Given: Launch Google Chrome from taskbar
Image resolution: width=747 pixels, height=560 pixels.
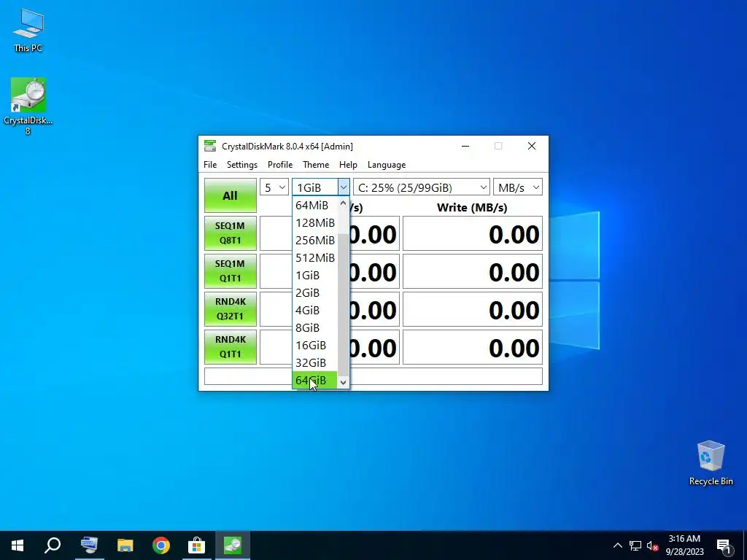Looking at the screenshot, I should click(x=161, y=545).
